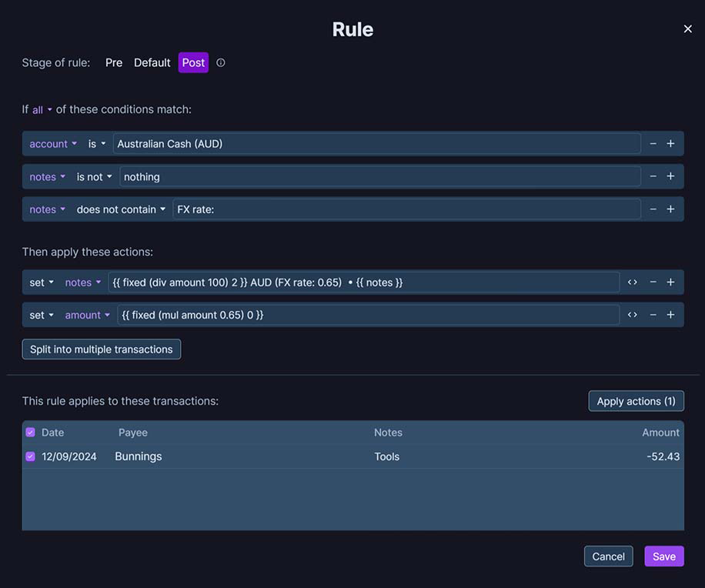The width and height of the screenshot is (705, 588).
Task: Open the 'all' conditions match dropdown
Action: [x=42, y=110]
